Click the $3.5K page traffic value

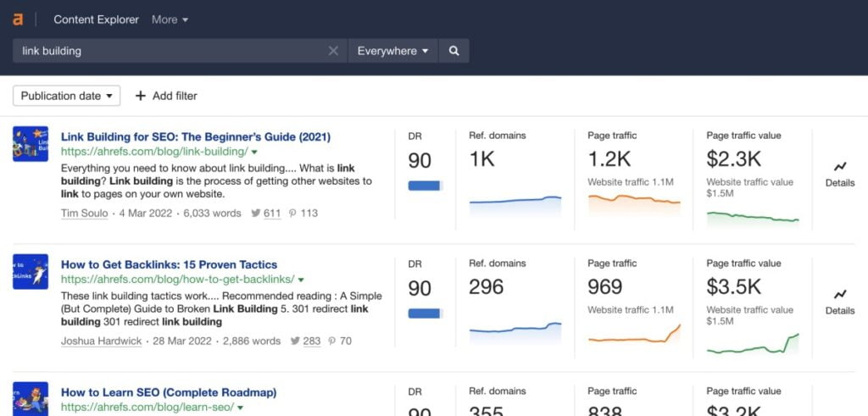coord(735,287)
